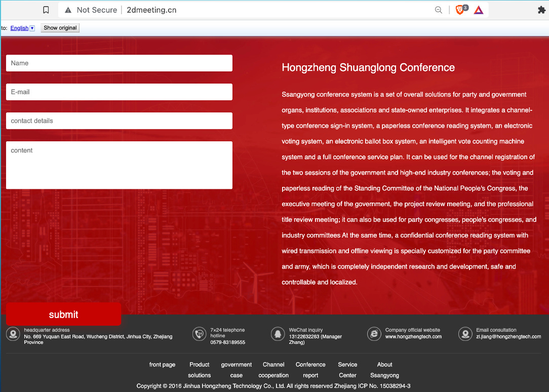Click the Zhejiang ICP No. 15038294-3 text
This screenshot has width=549, height=392.
tap(372, 386)
